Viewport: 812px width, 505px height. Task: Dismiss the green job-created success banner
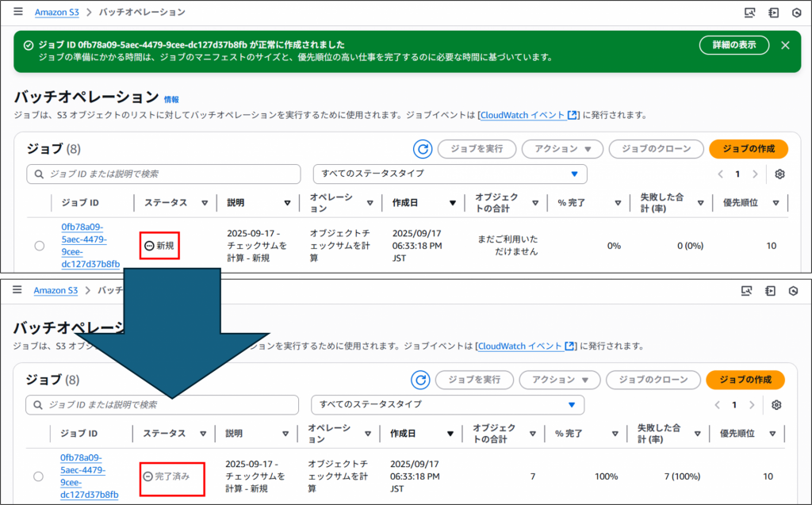785,45
